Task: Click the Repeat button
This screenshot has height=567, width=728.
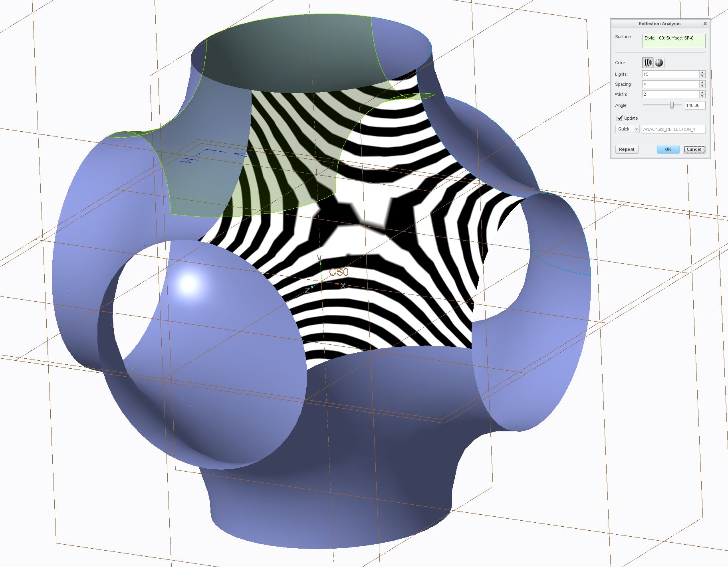Action: pos(627,149)
